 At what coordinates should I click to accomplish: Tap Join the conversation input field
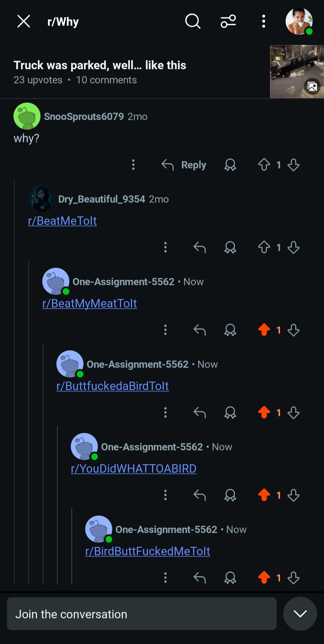pyautogui.click(x=142, y=614)
